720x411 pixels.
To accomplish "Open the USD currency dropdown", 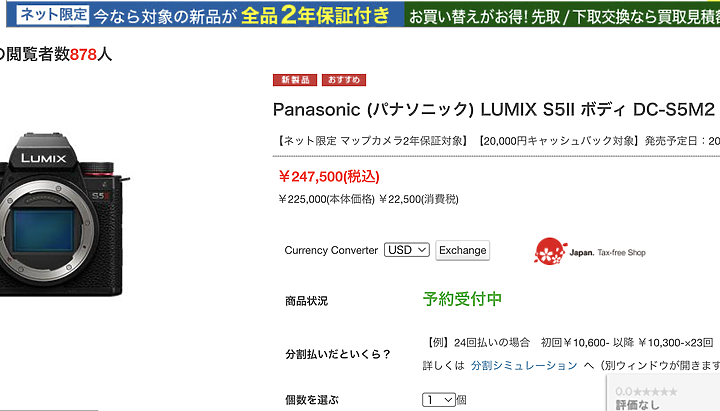I will click(x=406, y=250).
